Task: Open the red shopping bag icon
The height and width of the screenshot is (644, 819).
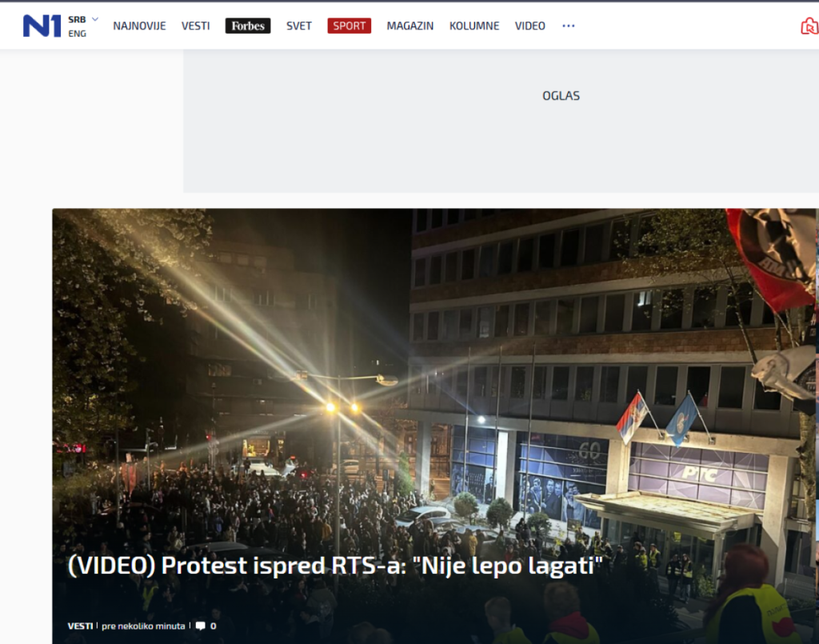Action: (x=809, y=26)
